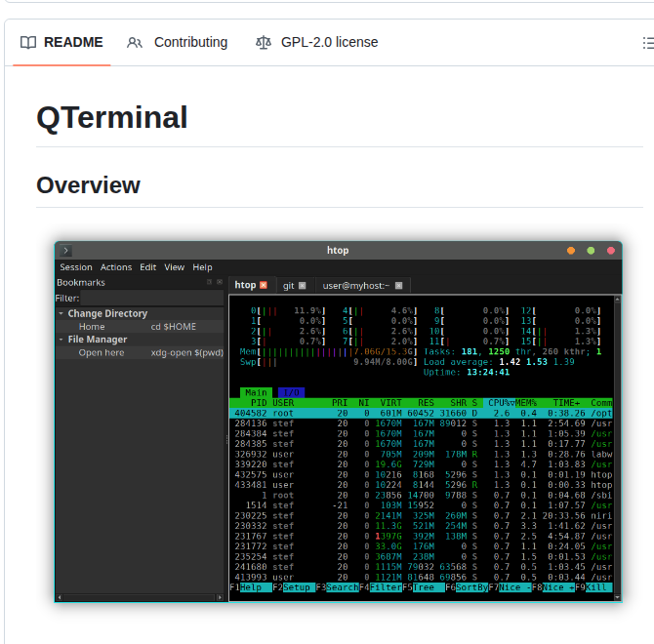654x644 pixels.
Task: Click the Swp usage meter bar
Action: (x=328, y=362)
